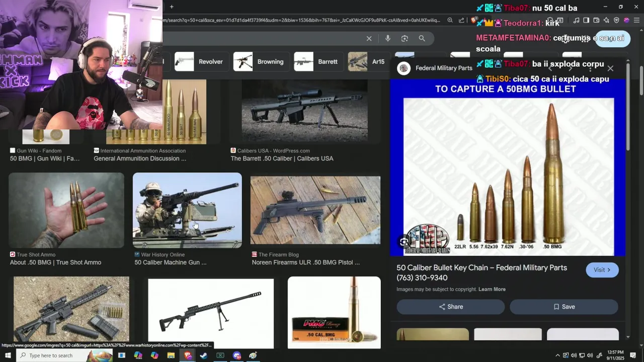The width and height of the screenshot is (644, 362).
Task: Open Google Lens image search icon
Action: click(x=405, y=38)
